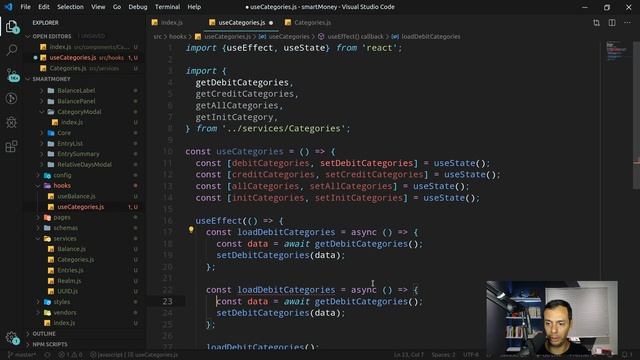640x360 pixels.
Task: Click the JS icon on index.js tab
Action: coord(155,23)
